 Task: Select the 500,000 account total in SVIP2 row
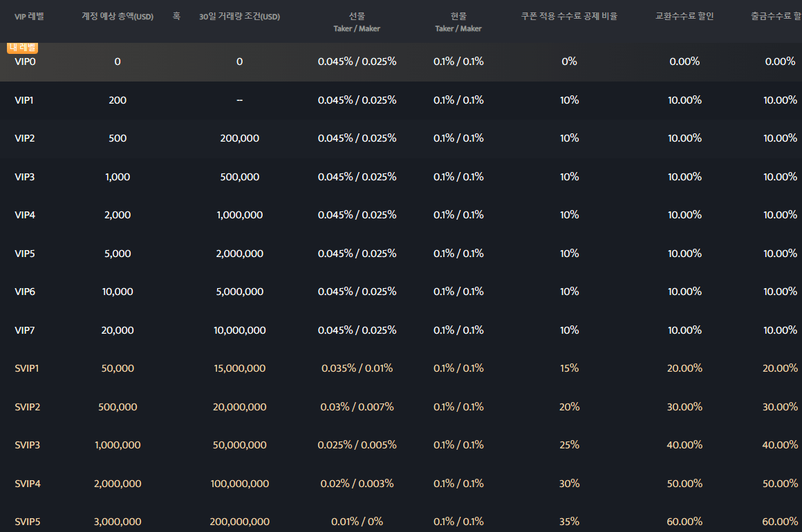click(x=118, y=407)
